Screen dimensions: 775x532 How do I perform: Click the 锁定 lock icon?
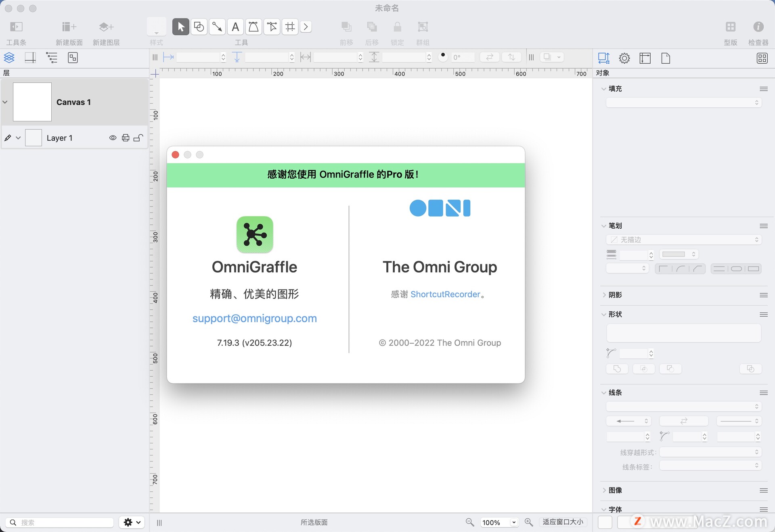(397, 27)
